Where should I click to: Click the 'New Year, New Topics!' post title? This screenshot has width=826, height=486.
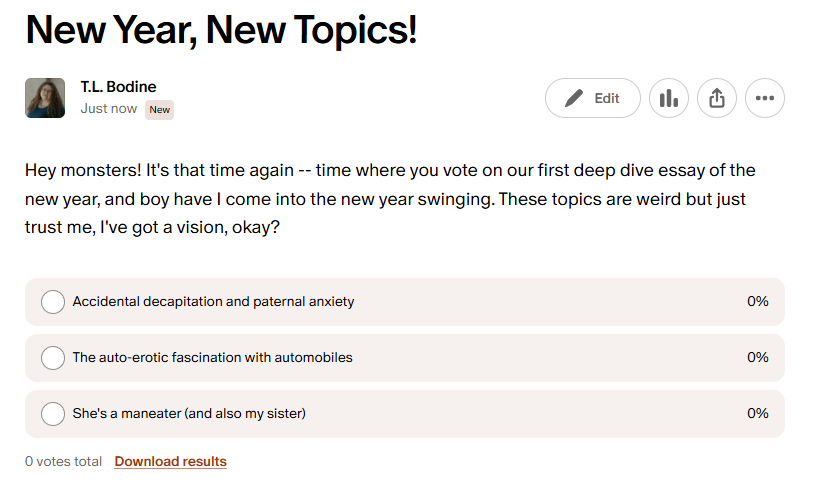[221, 31]
